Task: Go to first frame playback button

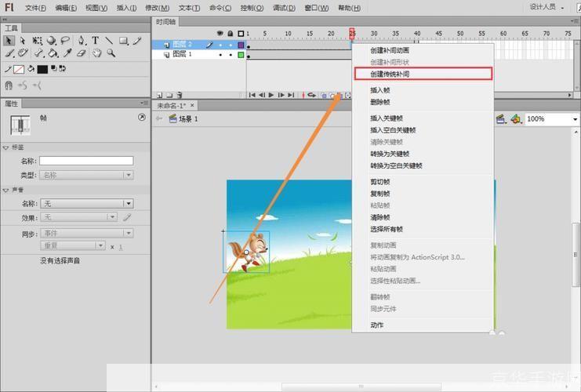Action: [252, 95]
